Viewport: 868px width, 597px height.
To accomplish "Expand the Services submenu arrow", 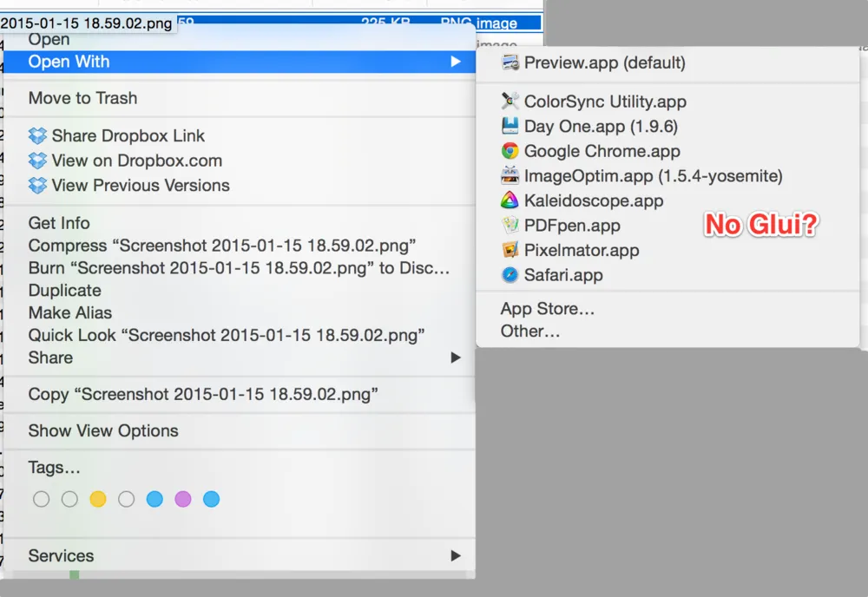I will click(x=456, y=555).
